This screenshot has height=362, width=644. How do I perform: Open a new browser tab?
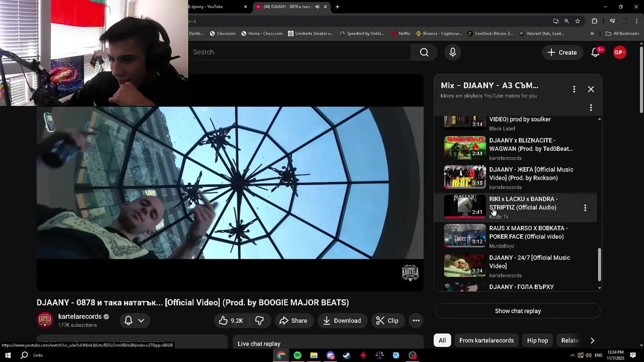[337, 7]
